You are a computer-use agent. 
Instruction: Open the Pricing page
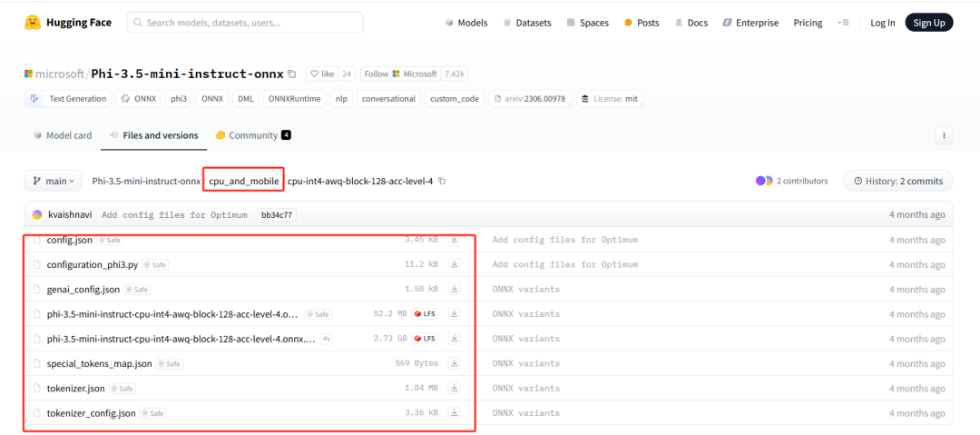tap(808, 23)
